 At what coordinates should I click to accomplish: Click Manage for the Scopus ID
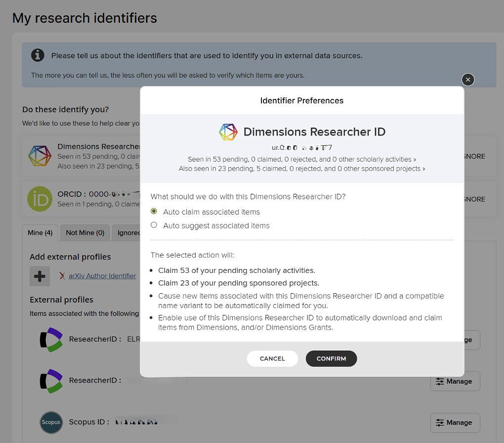455,423
